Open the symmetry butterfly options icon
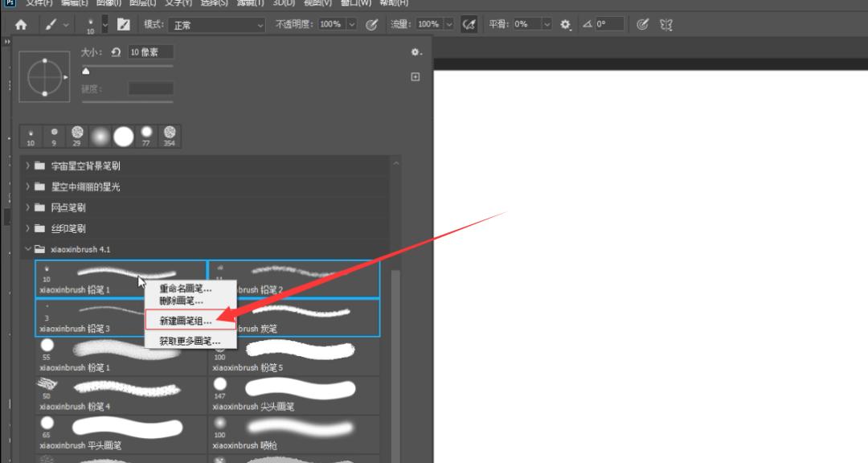Image resolution: width=868 pixels, height=463 pixels. coord(666,25)
